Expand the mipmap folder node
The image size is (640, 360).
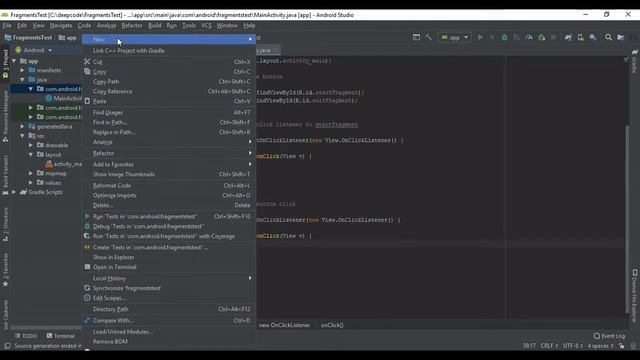pyautogui.click(x=31, y=173)
